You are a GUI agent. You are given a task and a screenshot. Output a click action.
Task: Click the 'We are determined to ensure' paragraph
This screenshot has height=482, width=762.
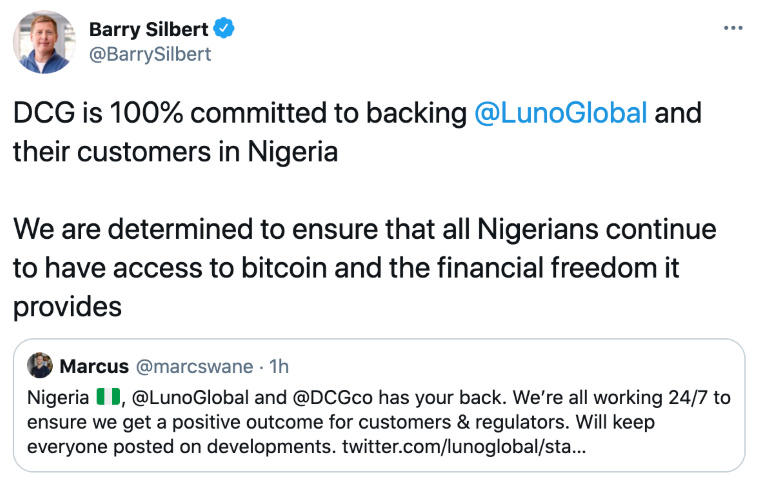364,229
